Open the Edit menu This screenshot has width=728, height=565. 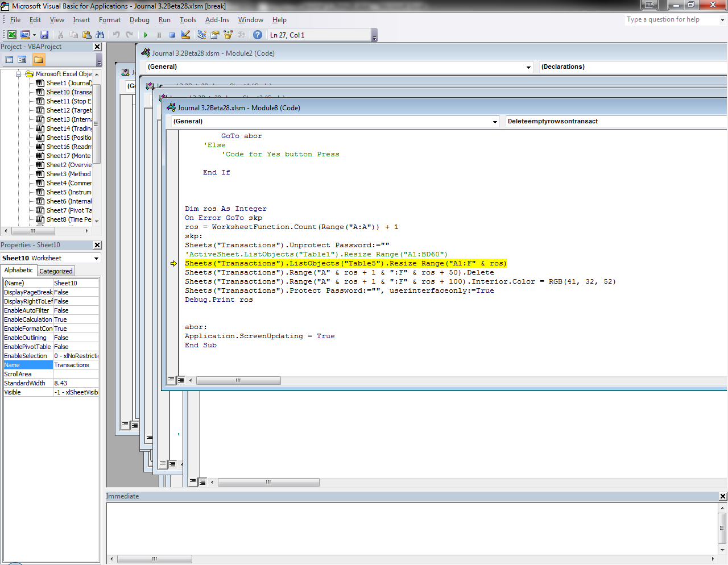pyautogui.click(x=35, y=20)
